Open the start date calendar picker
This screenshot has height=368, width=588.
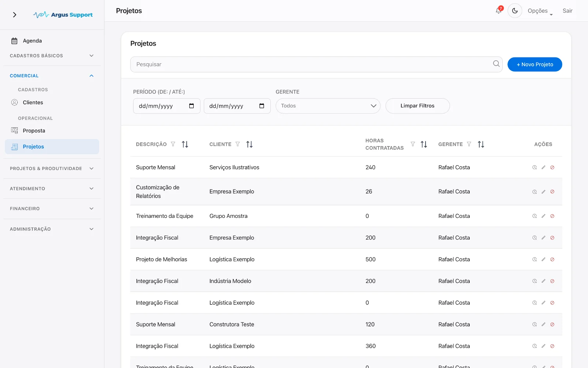coord(191,106)
